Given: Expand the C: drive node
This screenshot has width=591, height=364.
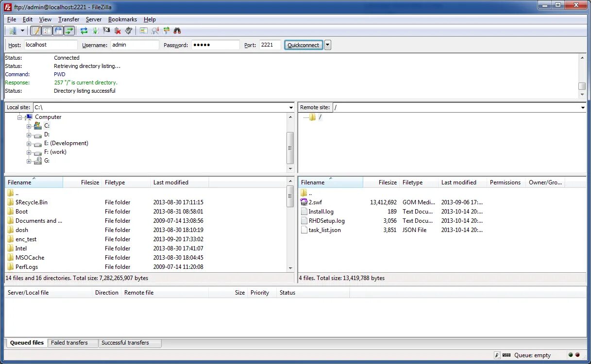Looking at the screenshot, I should pos(29,126).
